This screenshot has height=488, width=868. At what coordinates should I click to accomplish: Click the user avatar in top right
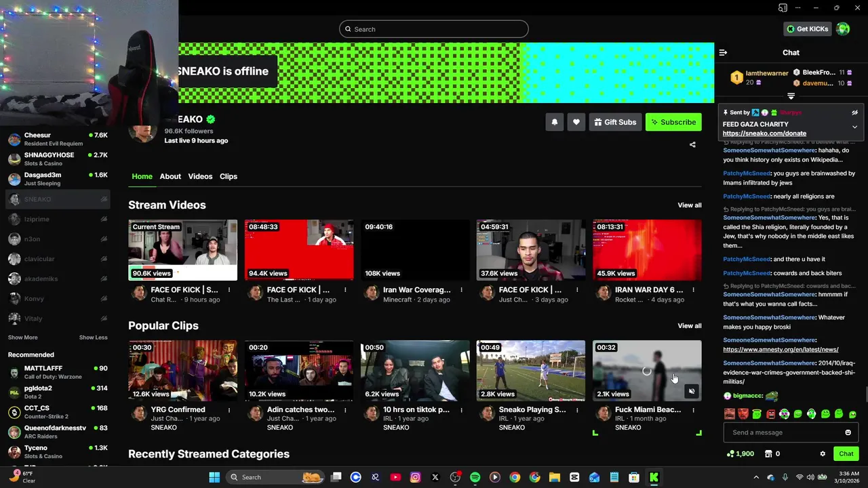[843, 28]
